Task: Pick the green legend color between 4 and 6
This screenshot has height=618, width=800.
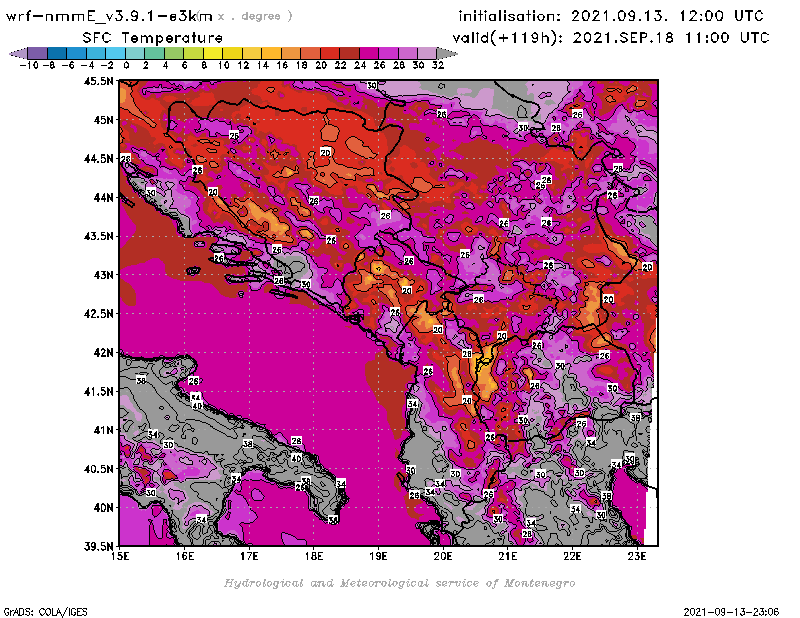Action: coord(174,53)
